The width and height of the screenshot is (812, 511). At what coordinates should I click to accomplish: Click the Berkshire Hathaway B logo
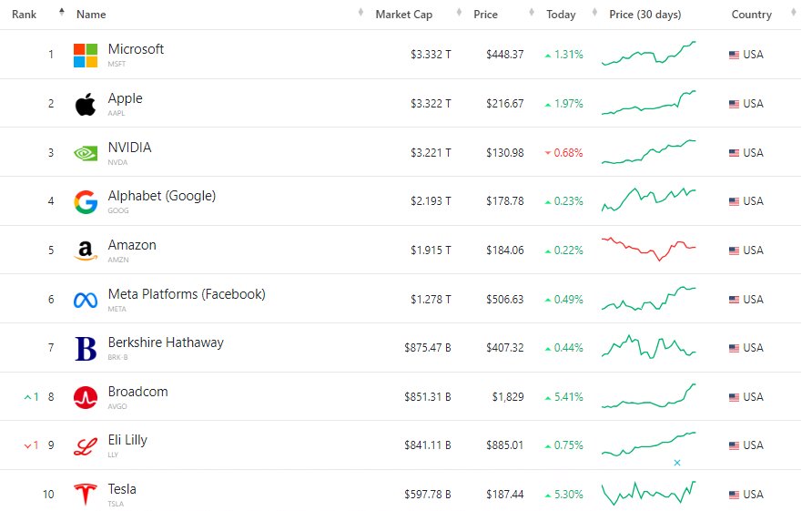click(86, 348)
